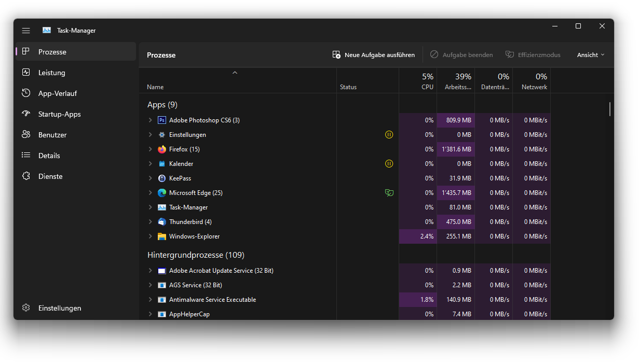Open the App-Verlauf page
This screenshot has height=364, width=639.
[x=76, y=93]
